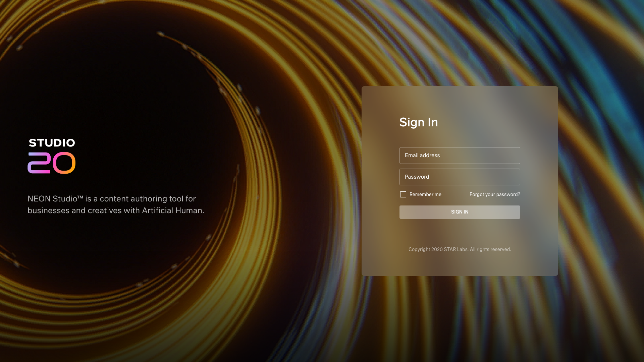Click the STUDIO 20 logo

pyautogui.click(x=52, y=156)
